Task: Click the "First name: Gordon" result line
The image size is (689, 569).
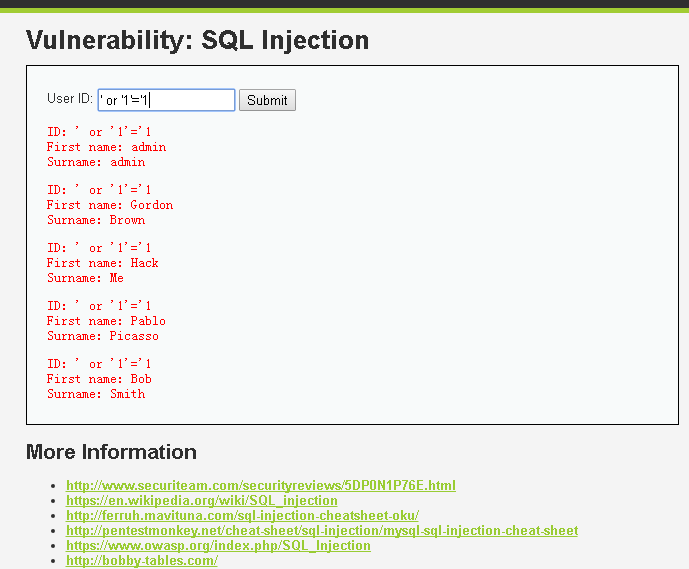Action: click(x=109, y=205)
